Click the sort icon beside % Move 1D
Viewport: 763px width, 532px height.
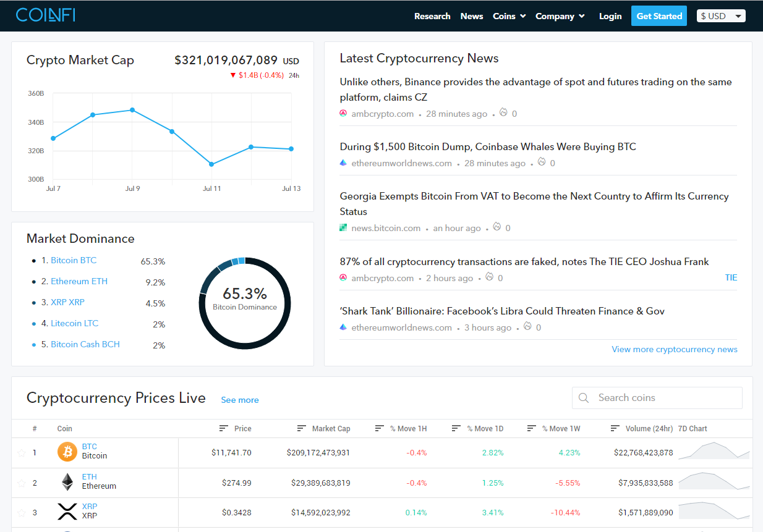coord(456,428)
